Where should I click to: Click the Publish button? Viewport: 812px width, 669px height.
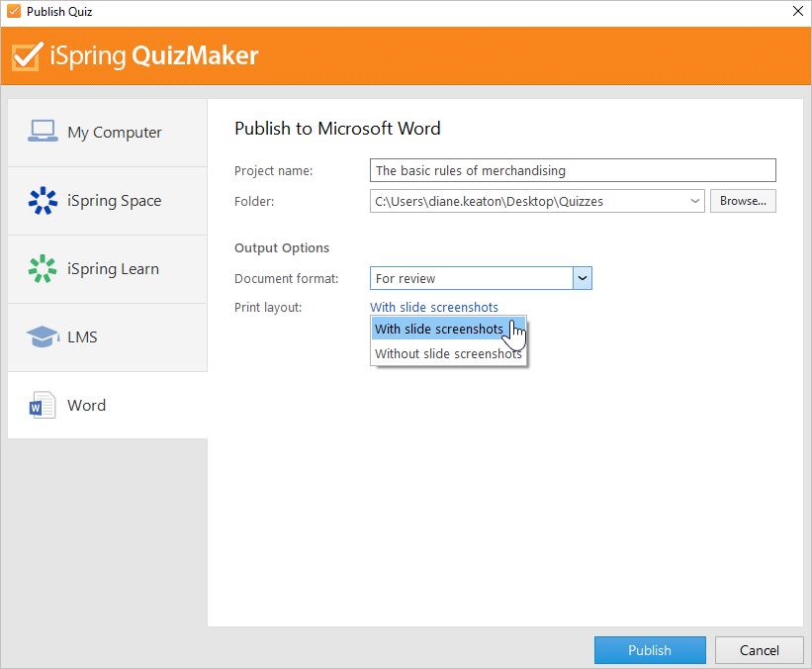point(650,650)
